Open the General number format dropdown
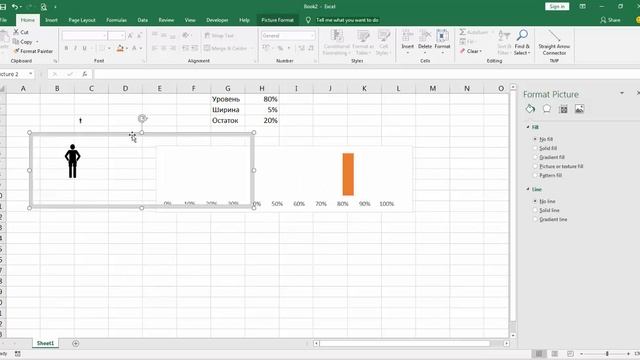This screenshot has height=360, width=640. point(312,36)
